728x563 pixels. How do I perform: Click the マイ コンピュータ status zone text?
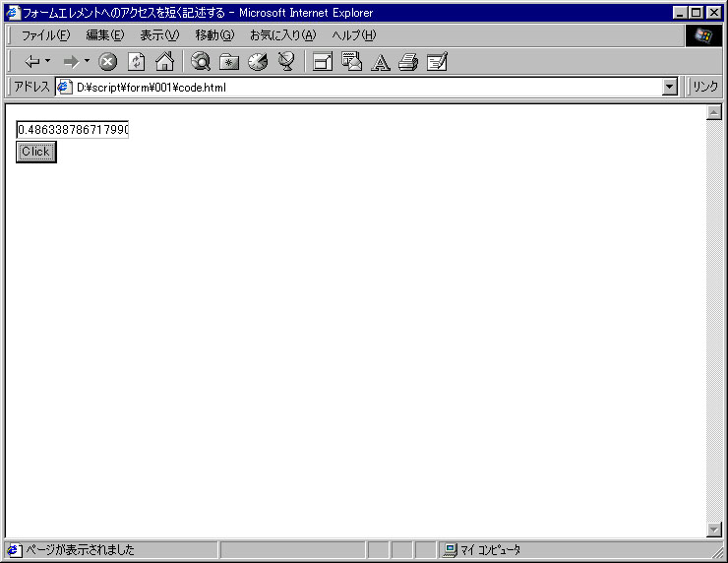coord(490,550)
